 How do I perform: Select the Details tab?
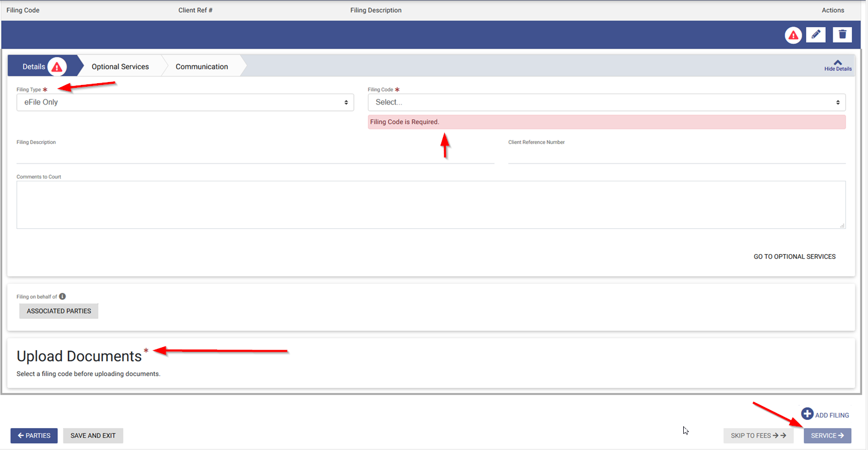coord(34,66)
